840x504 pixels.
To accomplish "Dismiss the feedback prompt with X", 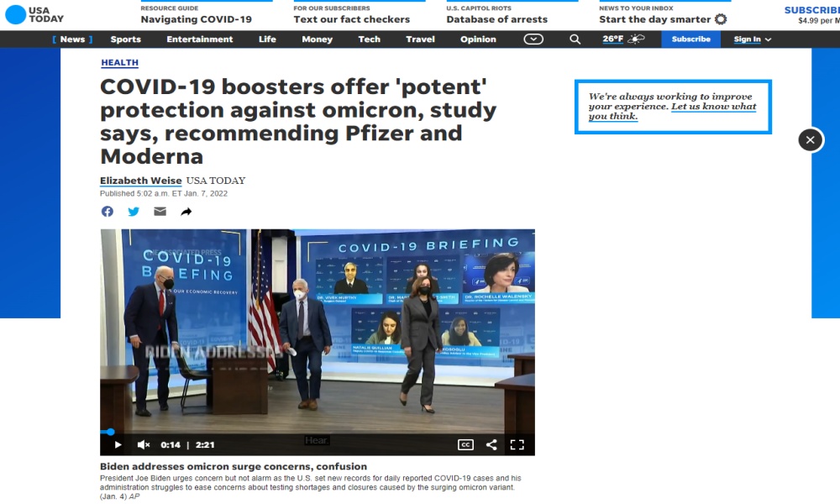I will click(810, 140).
